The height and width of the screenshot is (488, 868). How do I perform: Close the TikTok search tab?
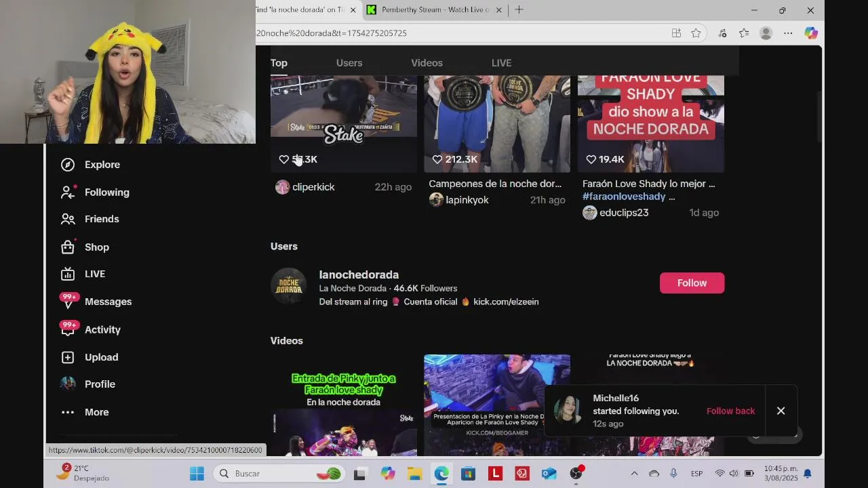[x=353, y=10]
